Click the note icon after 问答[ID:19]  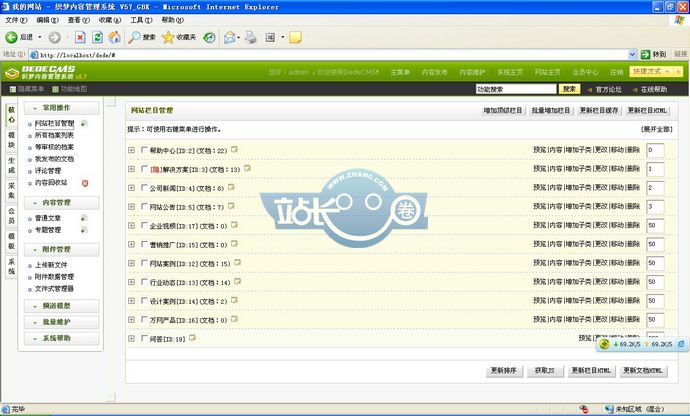pyautogui.click(x=192, y=338)
